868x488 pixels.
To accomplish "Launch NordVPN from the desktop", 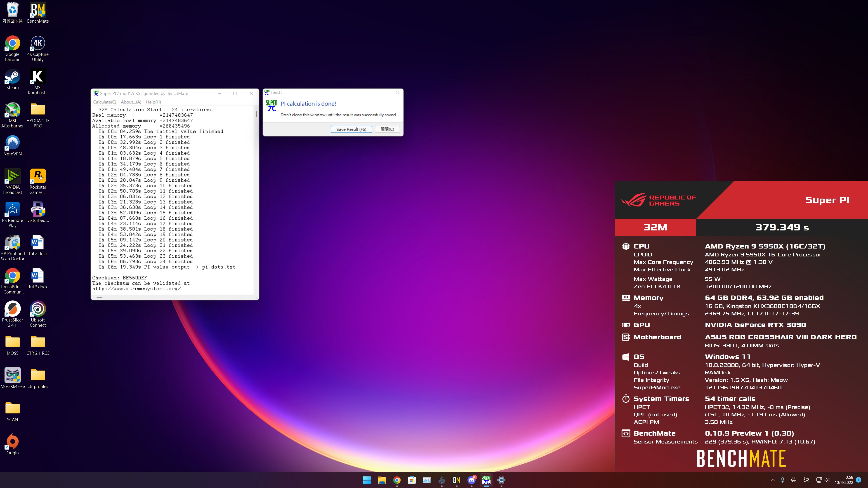I will pos(12,146).
